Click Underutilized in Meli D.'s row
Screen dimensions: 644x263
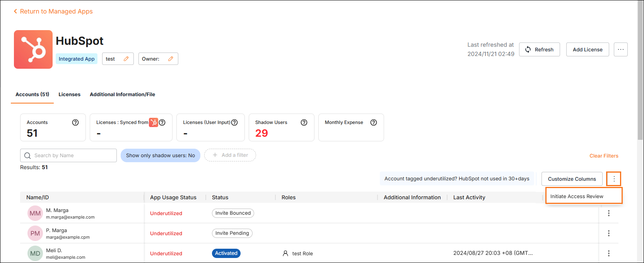point(166,253)
